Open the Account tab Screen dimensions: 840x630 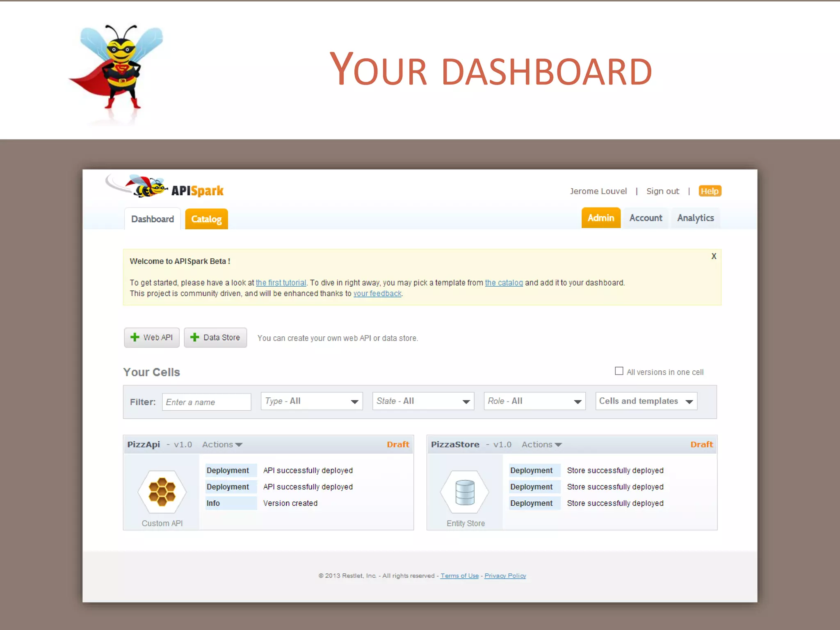pyautogui.click(x=646, y=218)
